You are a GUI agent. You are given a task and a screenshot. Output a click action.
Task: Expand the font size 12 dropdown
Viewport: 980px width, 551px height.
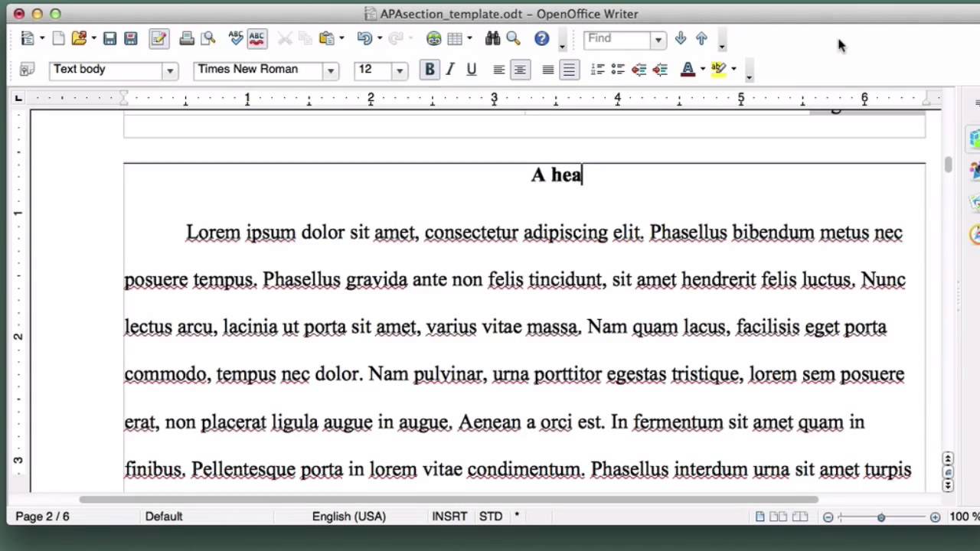coord(400,70)
